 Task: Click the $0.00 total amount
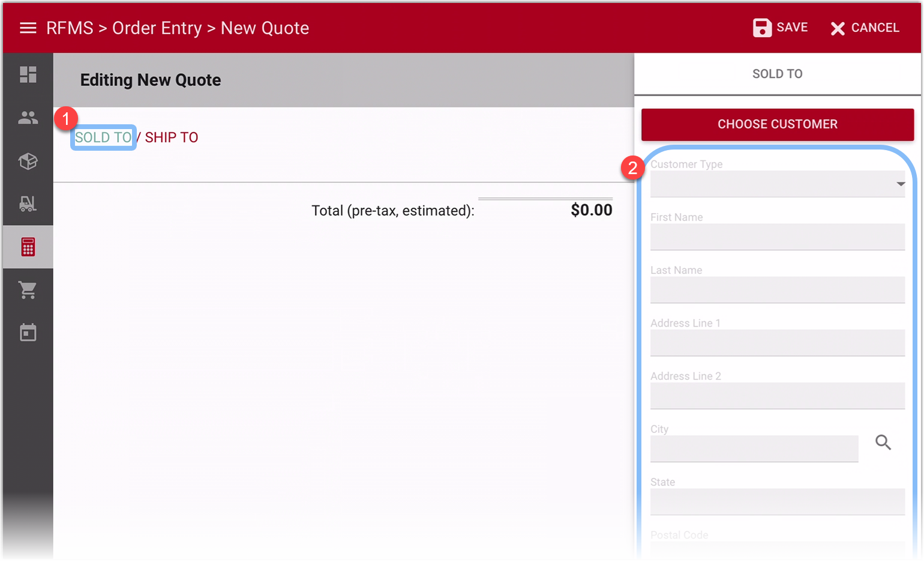click(x=592, y=210)
